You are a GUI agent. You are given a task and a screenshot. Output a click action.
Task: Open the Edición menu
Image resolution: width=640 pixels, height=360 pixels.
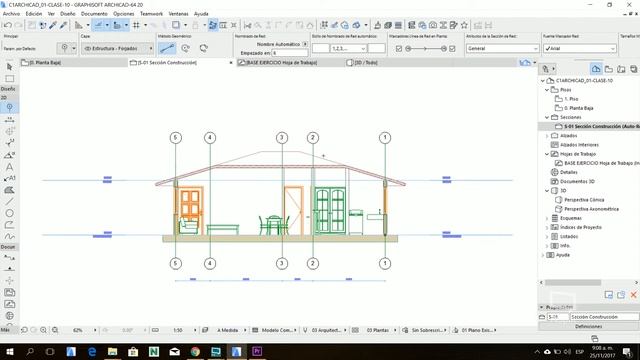(34, 14)
